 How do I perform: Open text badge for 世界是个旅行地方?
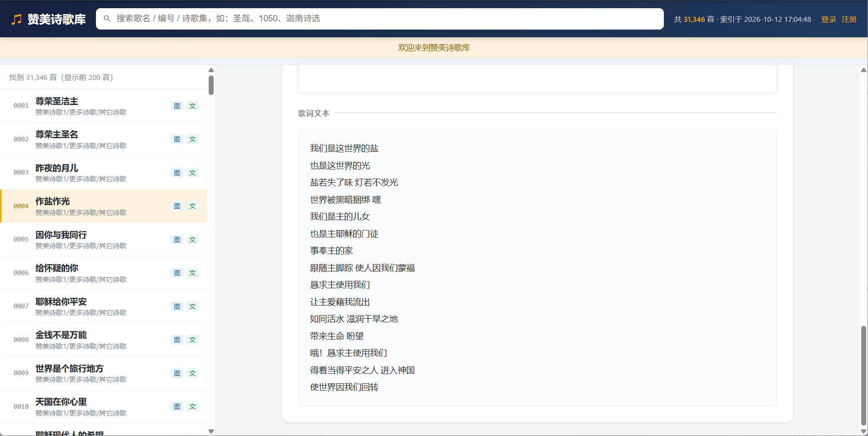point(193,373)
